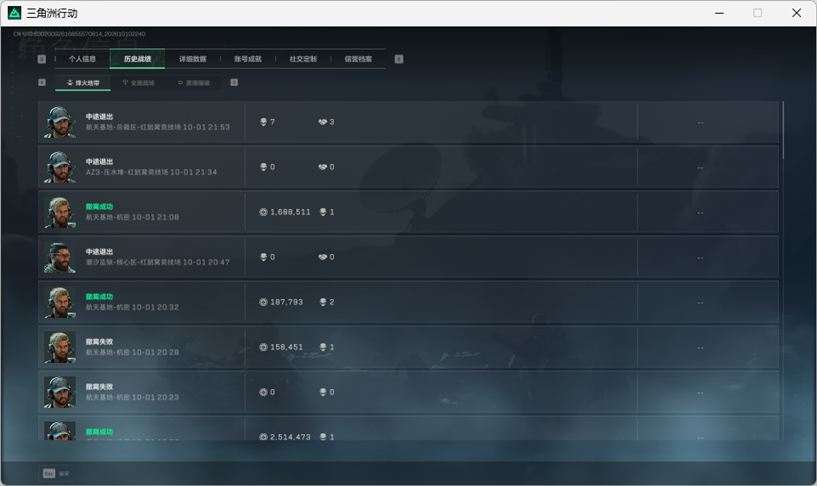Viewport: 817px width, 486px height.
Task: Click the coin icon beside 2,514,473
Action: (x=263, y=437)
